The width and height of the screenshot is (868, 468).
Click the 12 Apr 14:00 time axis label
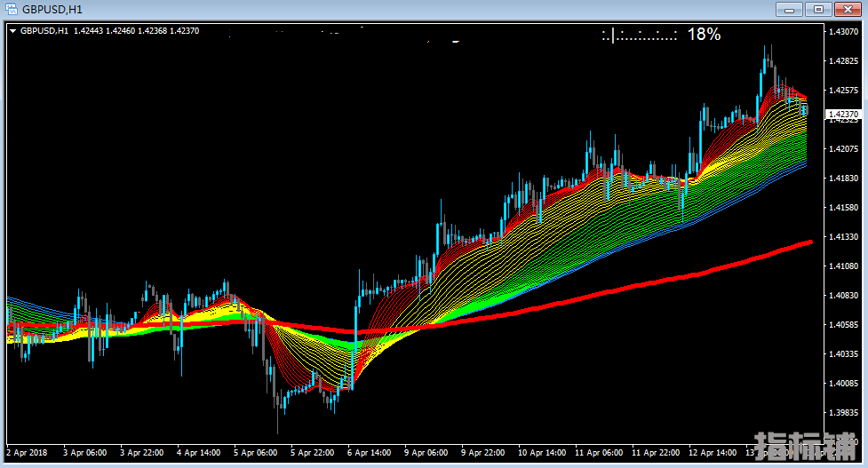(x=712, y=452)
